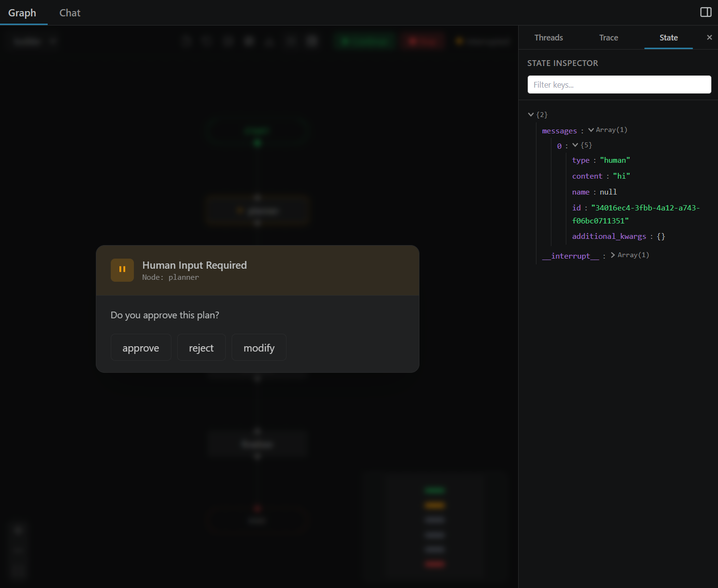The image size is (718, 588).
Task: Select the State tab
Action: click(668, 38)
